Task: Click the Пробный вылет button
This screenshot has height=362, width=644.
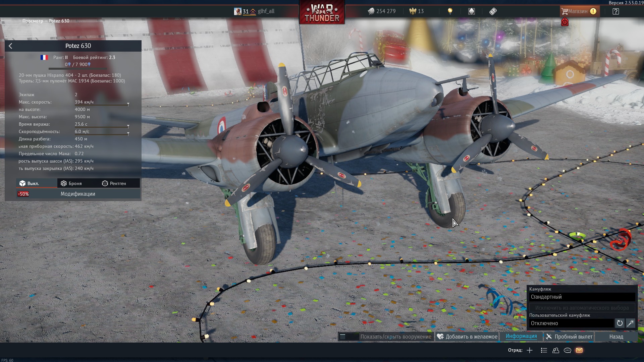Action: [x=569, y=337]
